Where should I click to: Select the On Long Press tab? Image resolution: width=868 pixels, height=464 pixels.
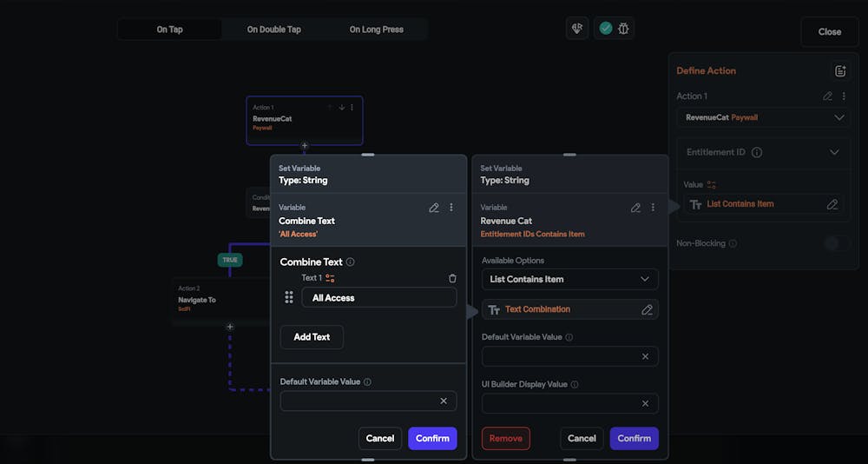click(376, 30)
